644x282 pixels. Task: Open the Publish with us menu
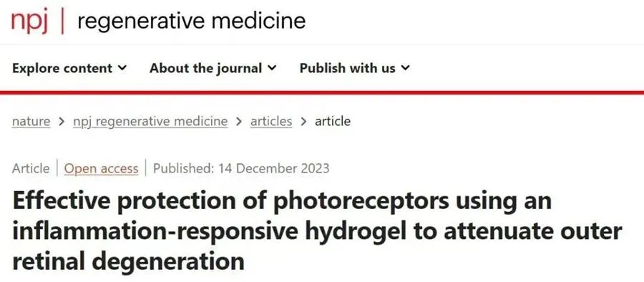tap(355, 68)
